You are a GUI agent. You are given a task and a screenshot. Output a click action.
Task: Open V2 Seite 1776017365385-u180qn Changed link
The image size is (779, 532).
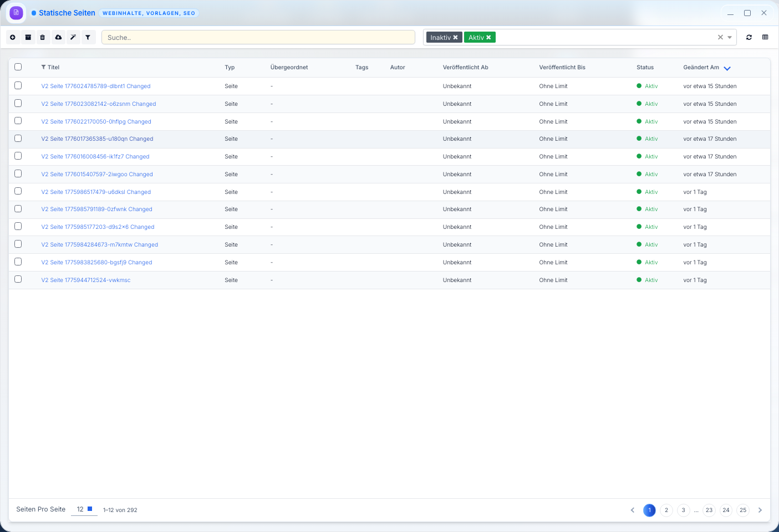97,139
